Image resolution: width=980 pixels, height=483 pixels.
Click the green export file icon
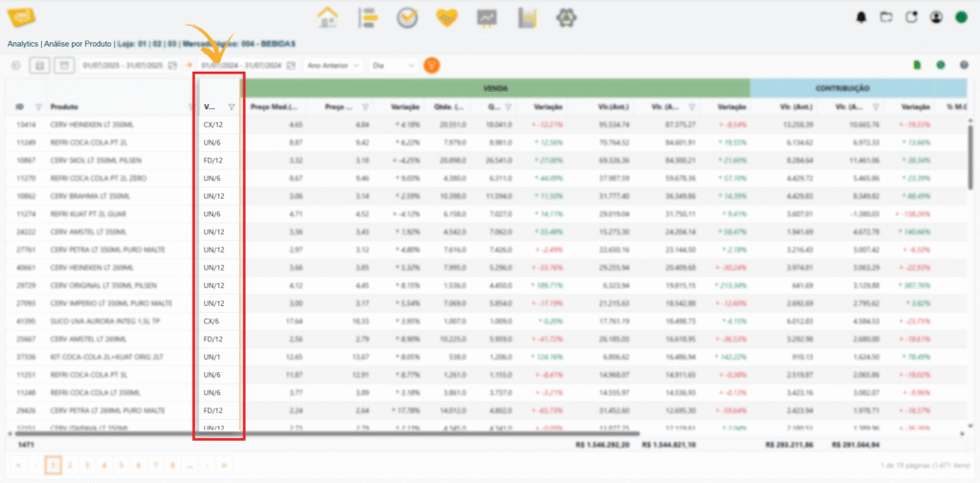(x=917, y=65)
